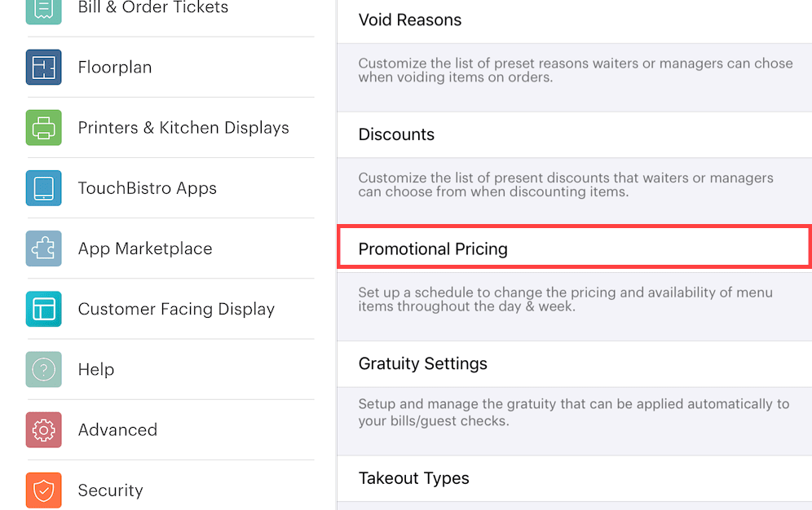
Task: Select the Help sidebar entry
Action: click(x=95, y=369)
